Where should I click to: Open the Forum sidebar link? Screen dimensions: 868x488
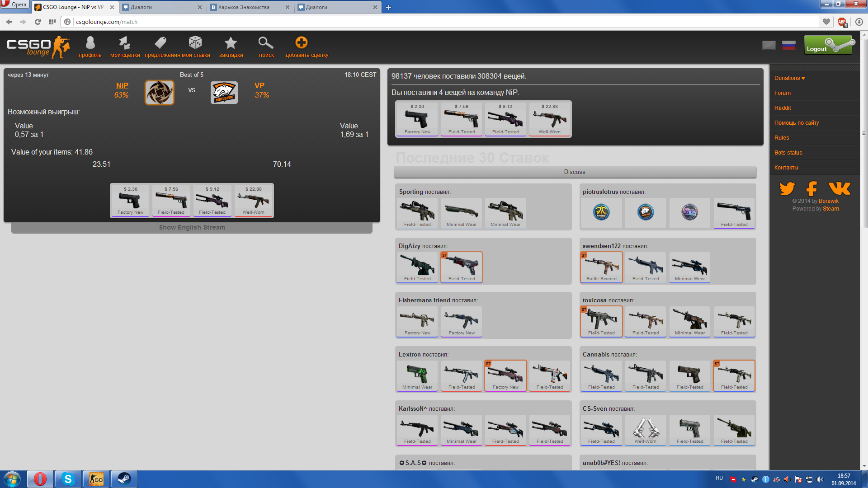[782, 93]
